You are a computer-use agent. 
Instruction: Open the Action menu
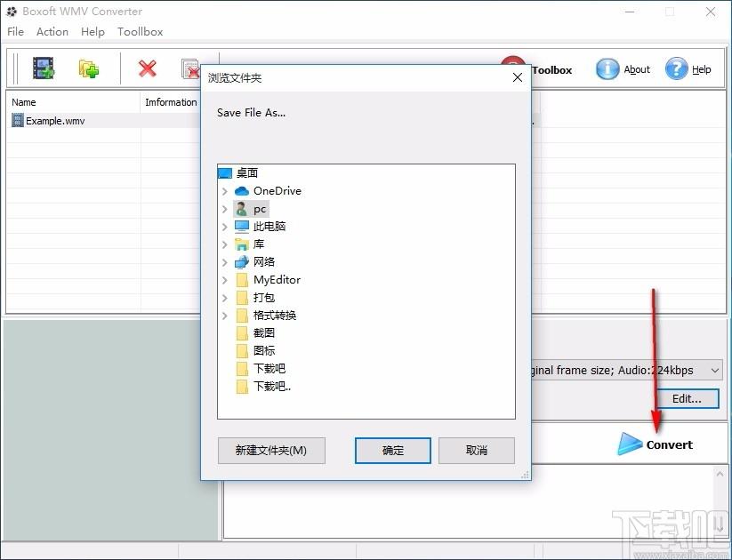pyautogui.click(x=52, y=32)
